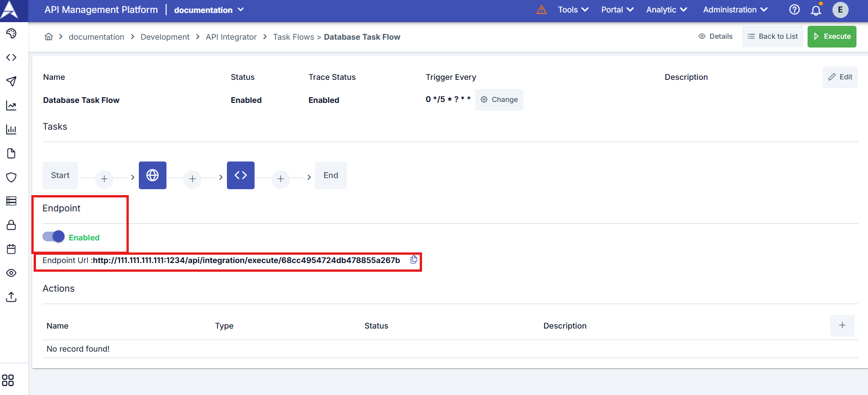The height and width of the screenshot is (395, 868).
Task: Copy the endpoint URL with clipboard icon
Action: tap(414, 260)
